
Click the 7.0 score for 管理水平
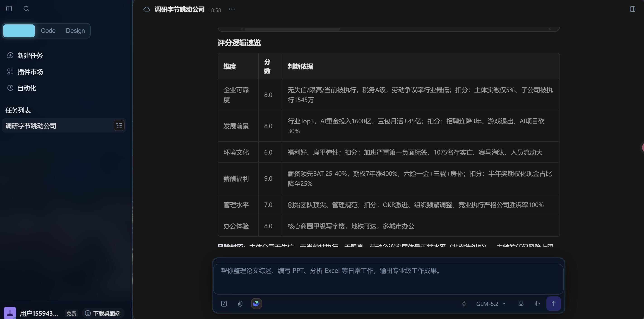268,205
